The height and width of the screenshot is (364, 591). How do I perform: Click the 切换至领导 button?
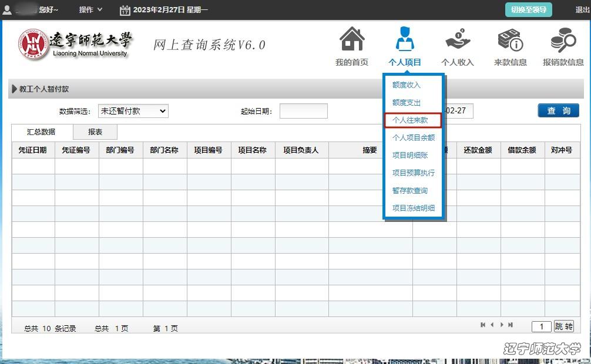click(528, 10)
